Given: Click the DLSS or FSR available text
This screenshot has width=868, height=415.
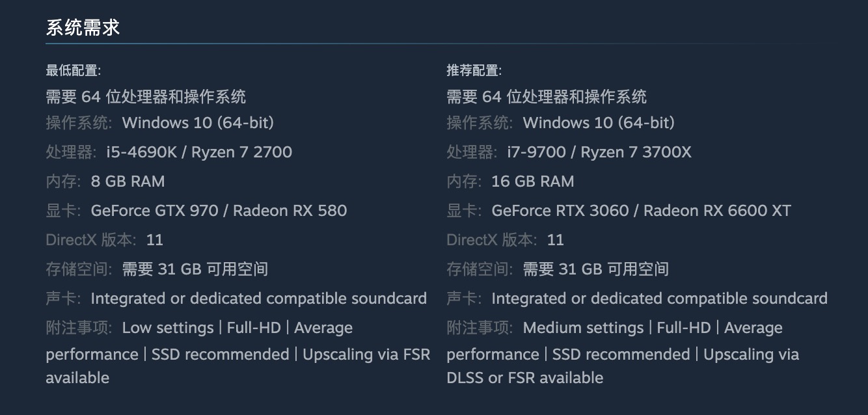Looking at the screenshot, I should pyautogui.click(x=524, y=378).
